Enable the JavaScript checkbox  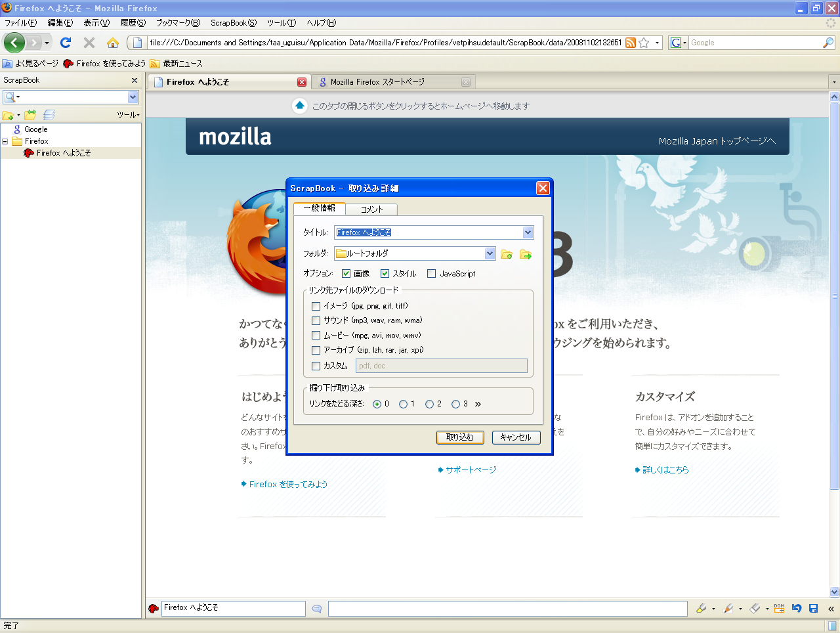point(431,274)
